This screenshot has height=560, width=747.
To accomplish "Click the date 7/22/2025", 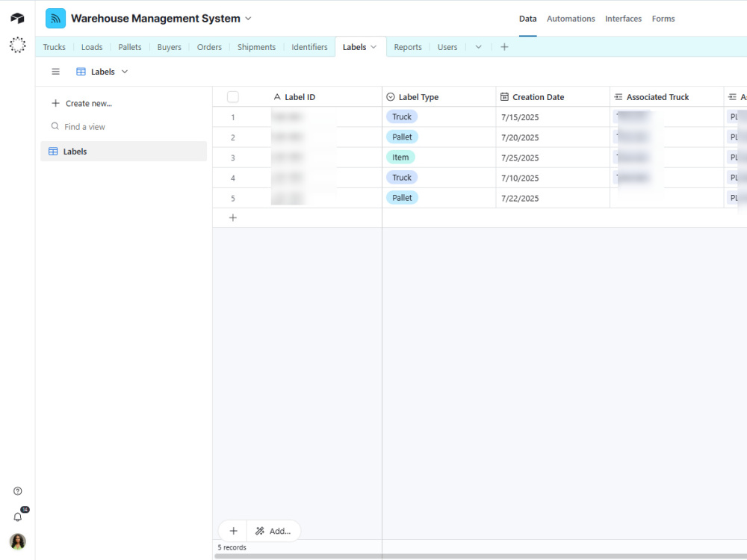I will [x=520, y=198].
